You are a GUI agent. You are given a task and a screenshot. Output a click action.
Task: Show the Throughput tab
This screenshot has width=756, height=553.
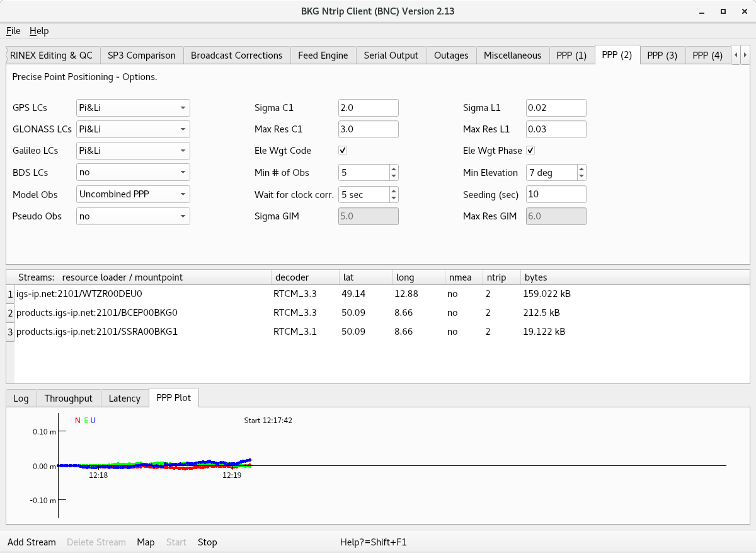point(69,399)
